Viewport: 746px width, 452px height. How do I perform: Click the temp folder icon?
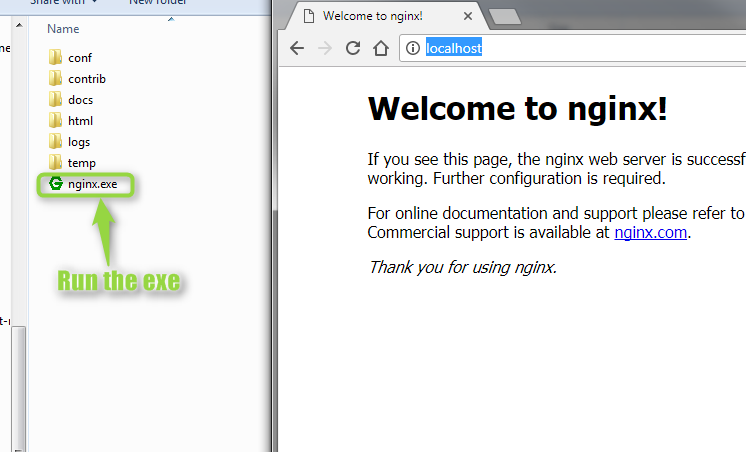pyautogui.click(x=55, y=162)
